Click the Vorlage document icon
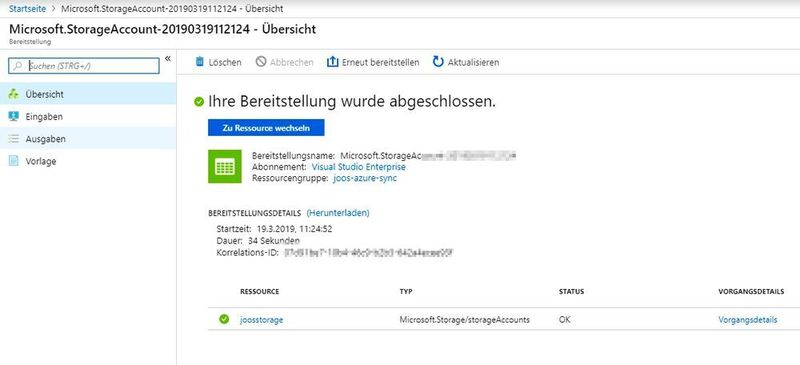This screenshot has width=800, height=365. tap(14, 161)
